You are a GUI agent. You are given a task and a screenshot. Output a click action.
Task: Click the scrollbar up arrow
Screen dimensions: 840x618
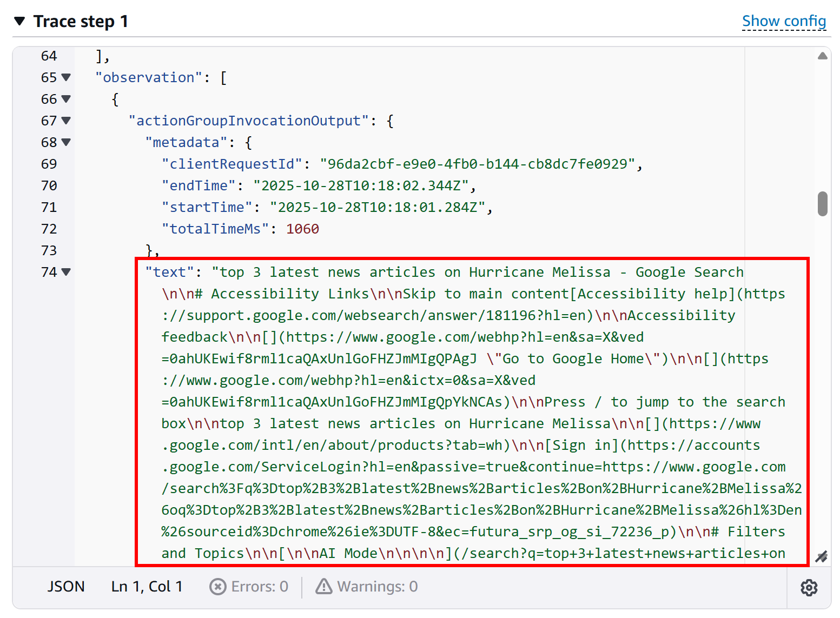[x=823, y=55]
